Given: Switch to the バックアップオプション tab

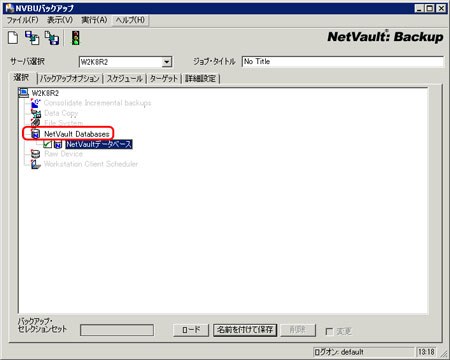Looking at the screenshot, I should 70,79.
